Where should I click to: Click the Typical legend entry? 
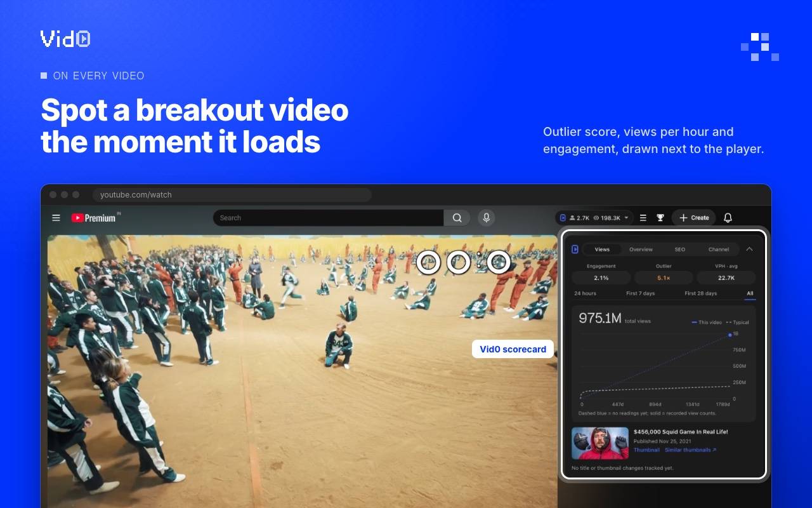click(737, 323)
